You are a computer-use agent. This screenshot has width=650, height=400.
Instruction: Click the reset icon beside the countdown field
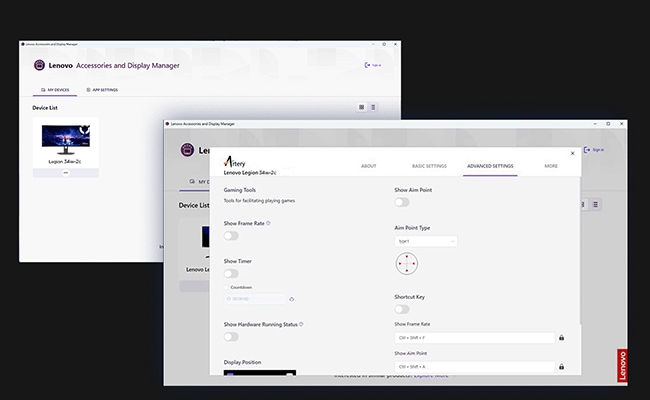pyautogui.click(x=291, y=299)
